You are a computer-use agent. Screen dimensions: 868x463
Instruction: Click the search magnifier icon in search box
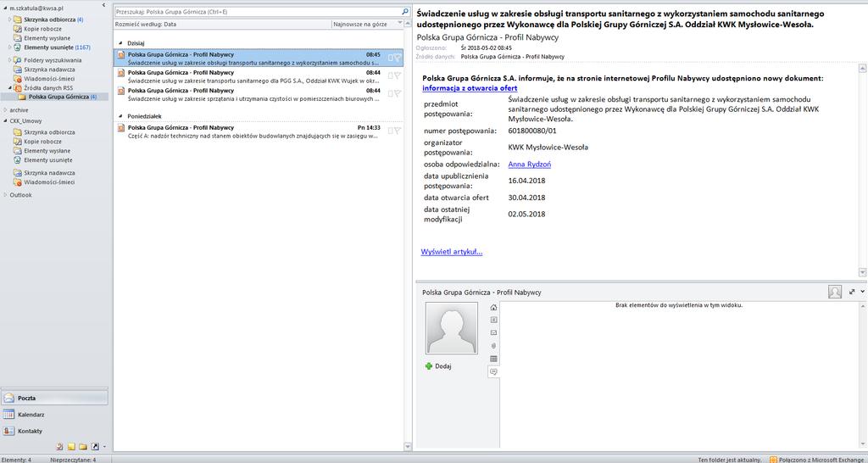[x=405, y=11]
